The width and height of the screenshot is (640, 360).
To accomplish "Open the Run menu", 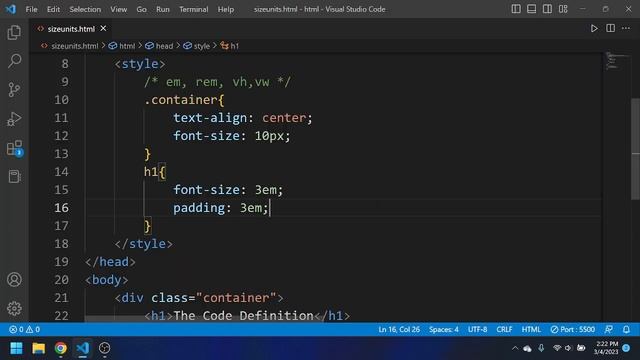I will point(162,9).
